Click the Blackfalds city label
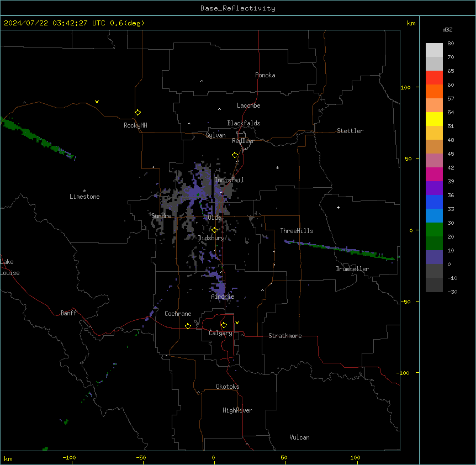This screenshot has width=476, height=465. pyautogui.click(x=244, y=123)
